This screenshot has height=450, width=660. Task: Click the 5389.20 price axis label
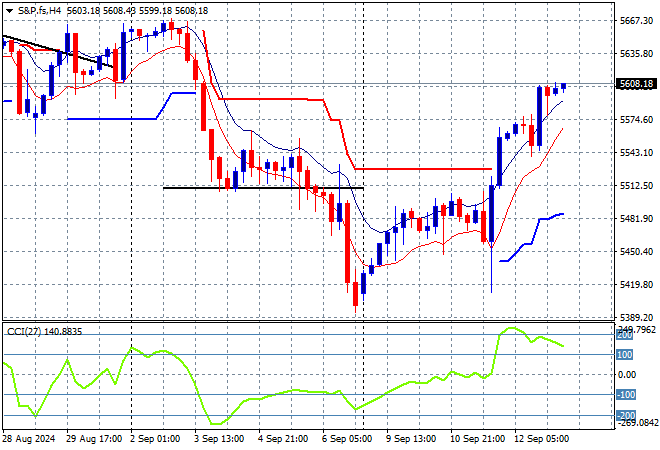point(636,317)
